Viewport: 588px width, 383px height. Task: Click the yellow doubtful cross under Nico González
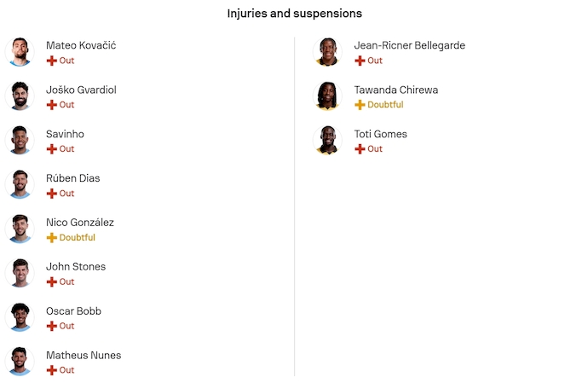point(51,238)
